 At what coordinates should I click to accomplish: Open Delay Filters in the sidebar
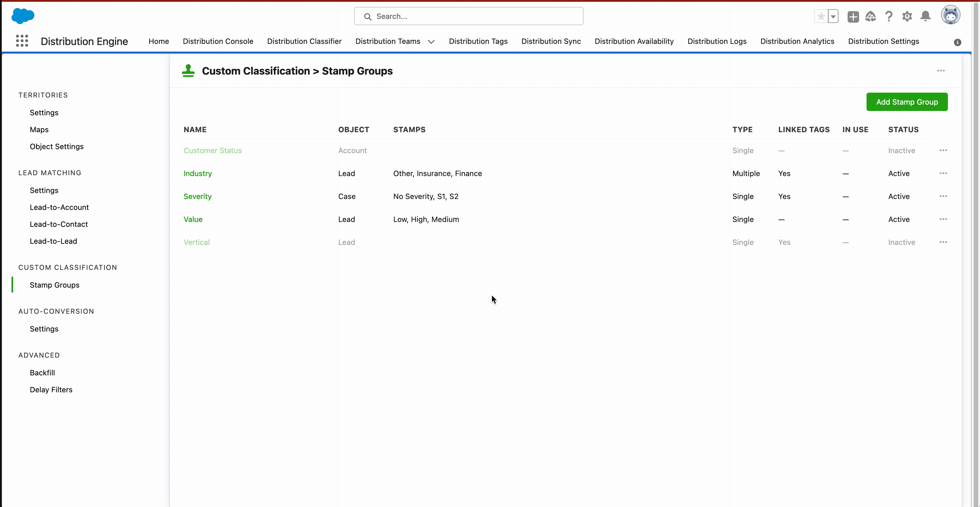click(x=51, y=389)
